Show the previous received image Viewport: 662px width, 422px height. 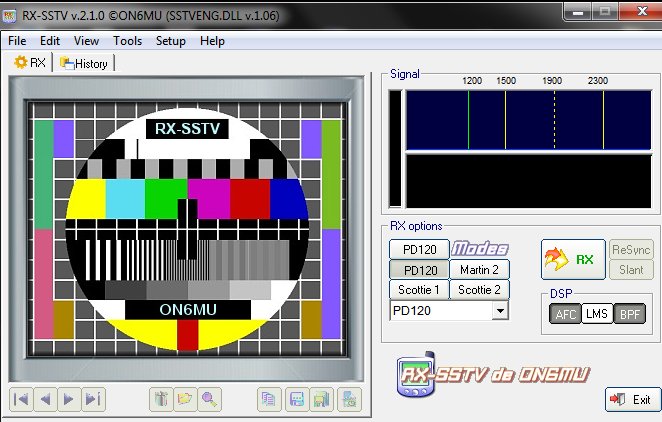click(45, 399)
